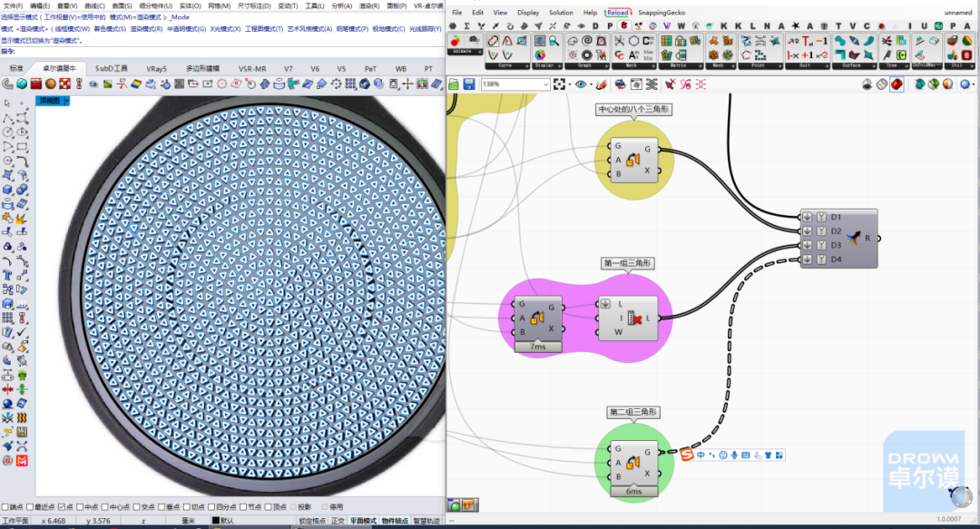Click the spiral Graph component icon

pos(587,41)
